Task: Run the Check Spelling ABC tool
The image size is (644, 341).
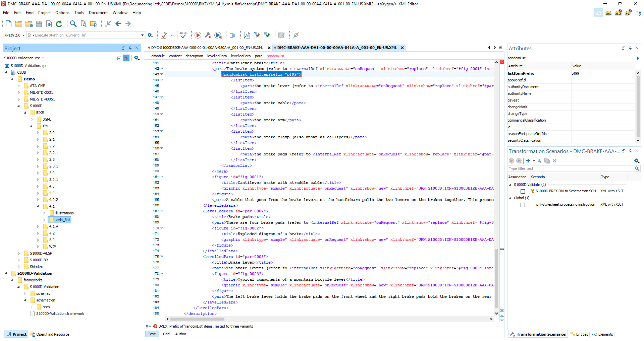Action: [183, 35]
